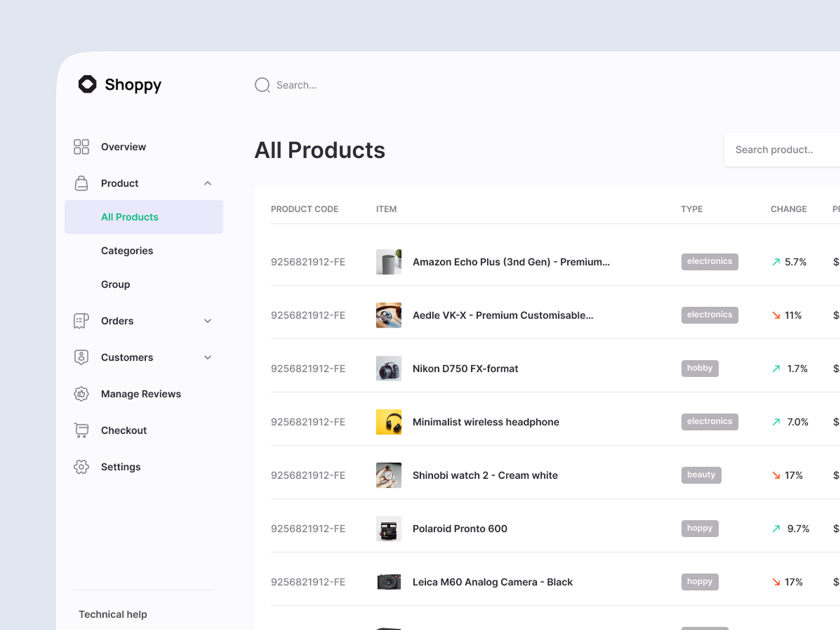Open the Categories sidebar item
The height and width of the screenshot is (630, 840).
[x=127, y=250]
